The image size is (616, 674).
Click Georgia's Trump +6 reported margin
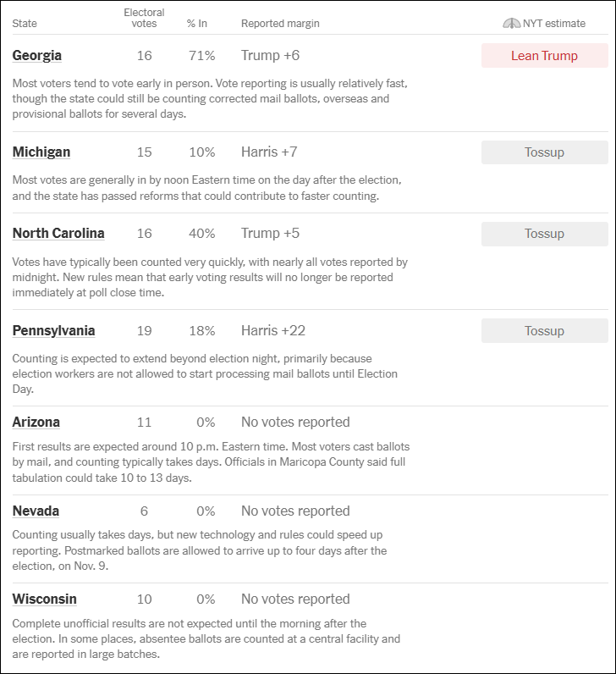270,56
